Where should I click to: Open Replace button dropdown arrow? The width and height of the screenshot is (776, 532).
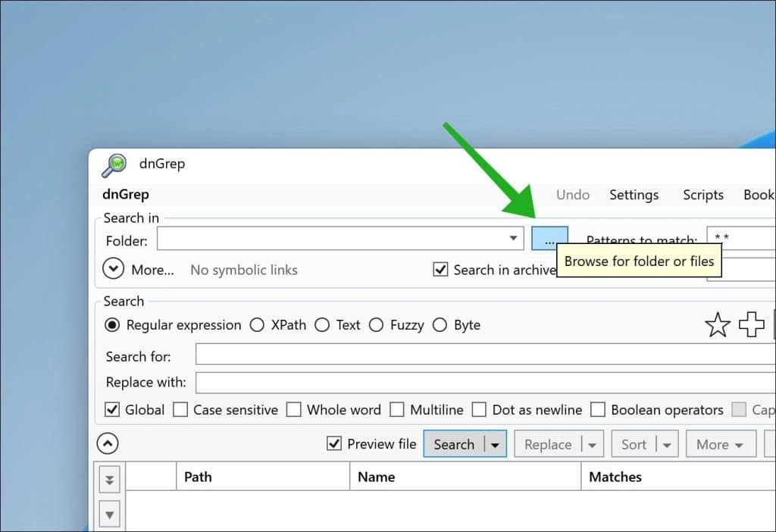tap(592, 444)
